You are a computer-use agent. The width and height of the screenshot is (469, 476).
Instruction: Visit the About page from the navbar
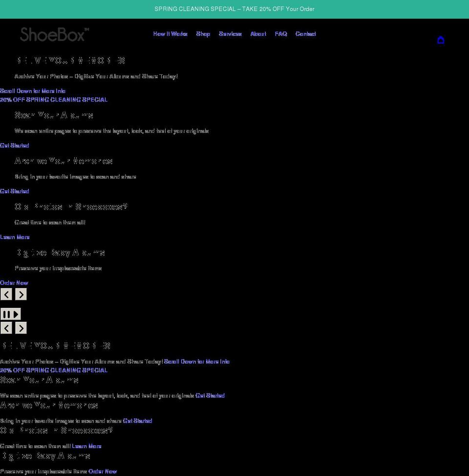click(258, 34)
